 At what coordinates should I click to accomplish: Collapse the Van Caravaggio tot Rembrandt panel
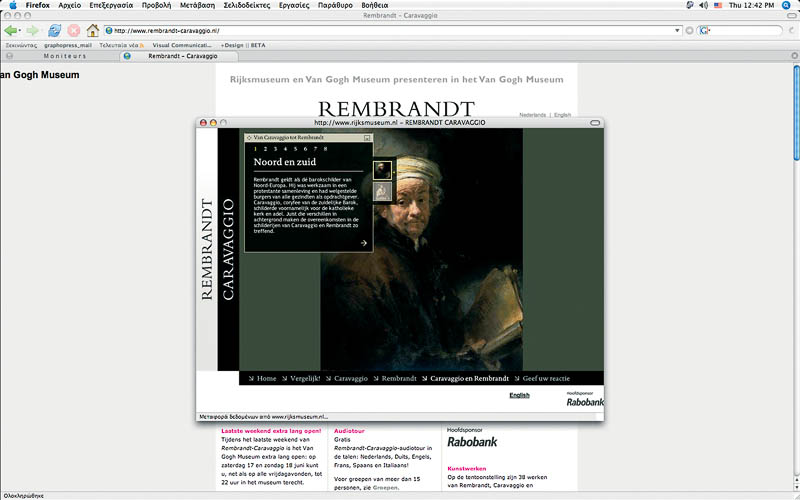(x=367, y=138)
